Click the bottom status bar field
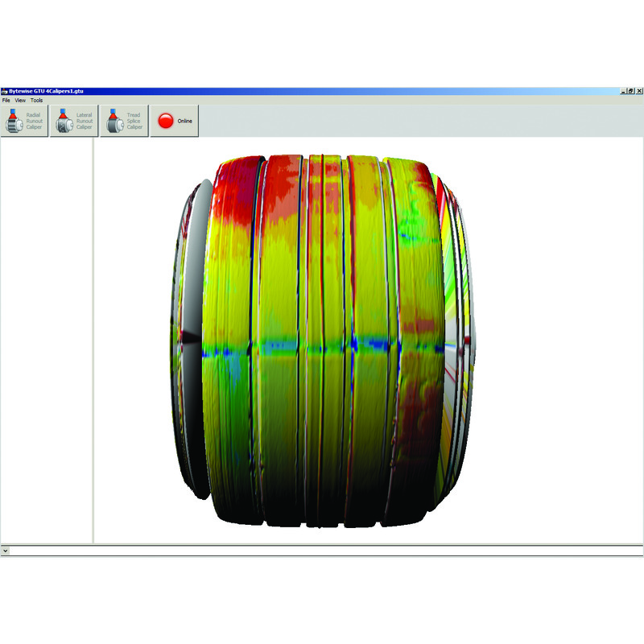Image resolution: width=644 pixels, height=644 pixels. (322, 551)
